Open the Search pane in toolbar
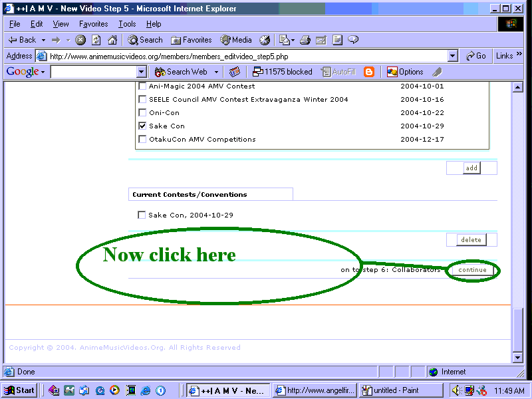This screenshot has height=399, width=532. coord(145,40)
